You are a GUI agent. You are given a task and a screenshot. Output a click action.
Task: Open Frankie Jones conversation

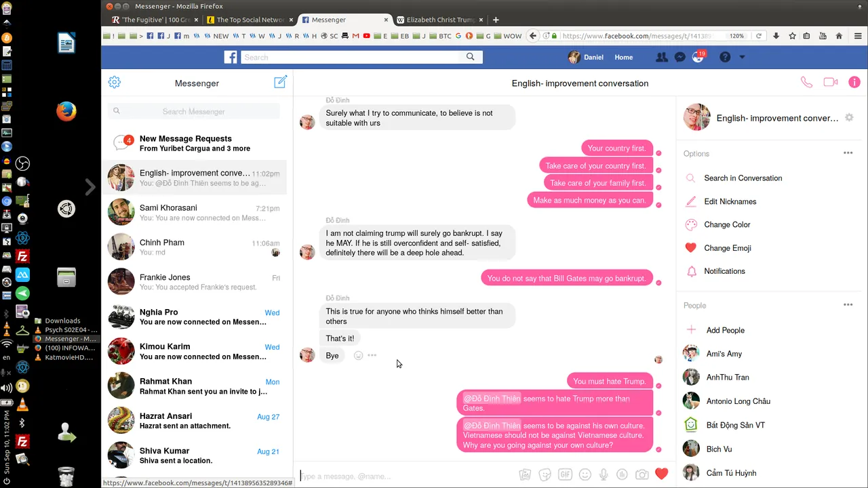(194, 282)
